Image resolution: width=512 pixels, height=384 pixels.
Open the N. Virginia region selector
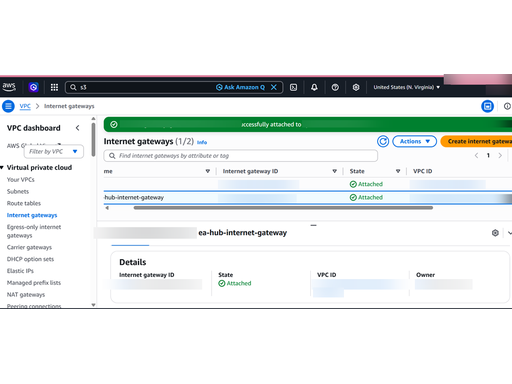tap(406, 87)
